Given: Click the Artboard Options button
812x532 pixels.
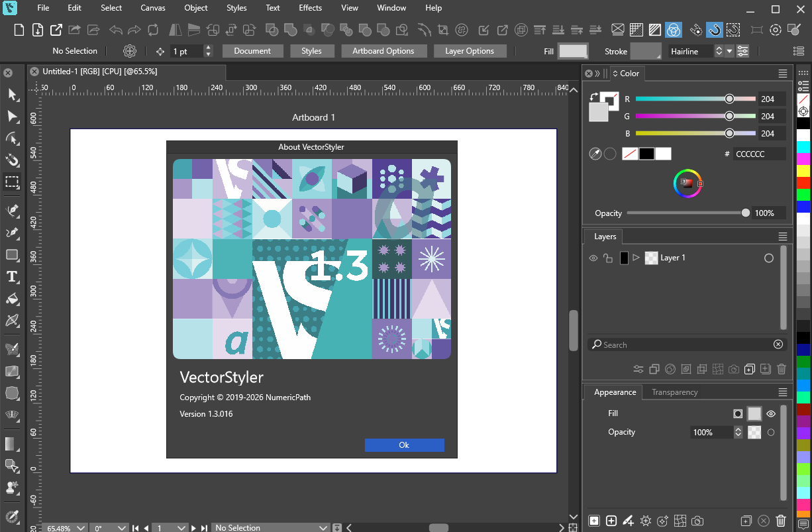Looking at the screenshot, I should [383, 51].
